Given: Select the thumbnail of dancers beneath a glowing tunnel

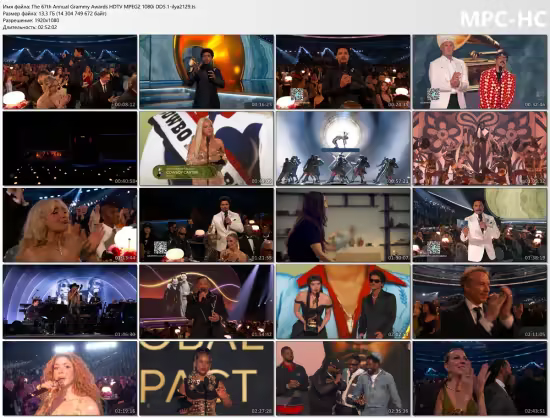Looking at the screenshot, I should click(x=343, y=148).
